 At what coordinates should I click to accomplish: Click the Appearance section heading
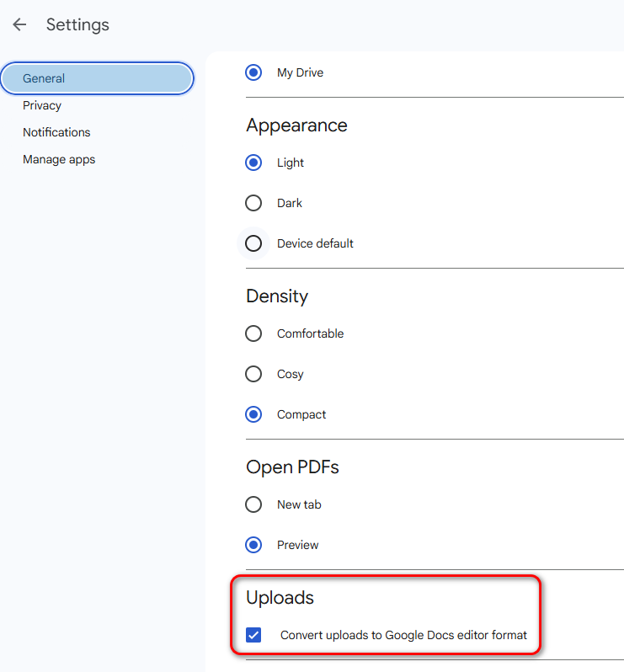(296, 125)
